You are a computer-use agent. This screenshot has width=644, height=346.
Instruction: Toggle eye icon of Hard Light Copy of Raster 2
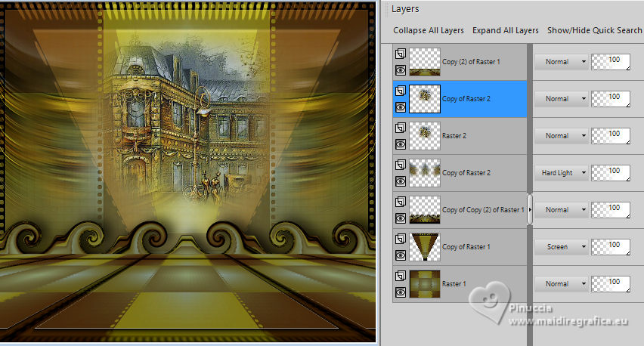point(401,181)
